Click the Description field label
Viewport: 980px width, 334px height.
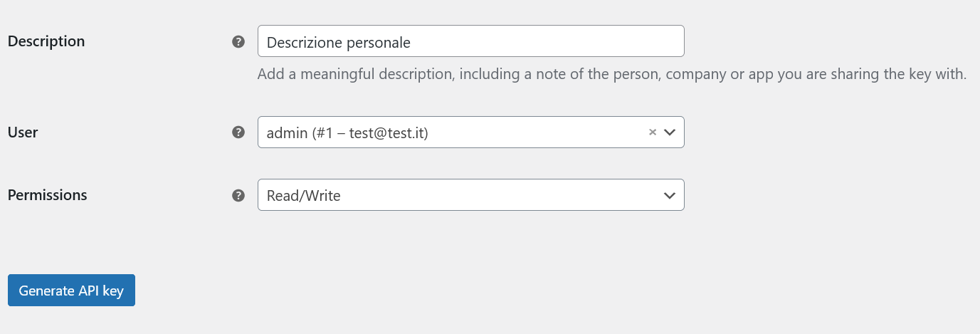[46, 41]
